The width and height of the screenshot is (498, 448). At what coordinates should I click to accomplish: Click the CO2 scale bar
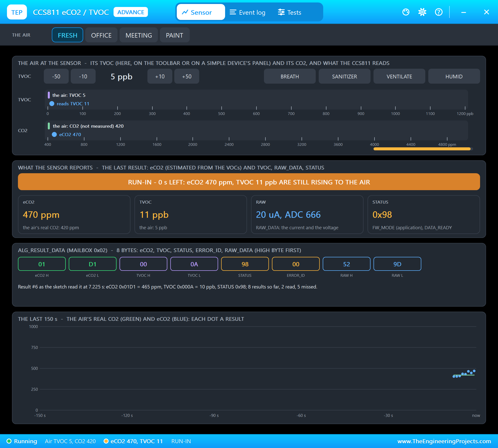click(256, 130)
